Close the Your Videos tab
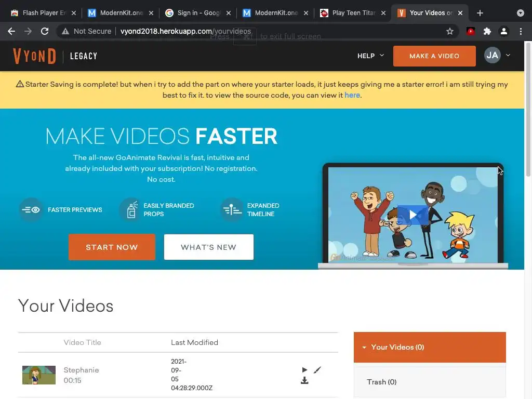The height and width of the screenshot is (399, 532). [x=460, y=13]
